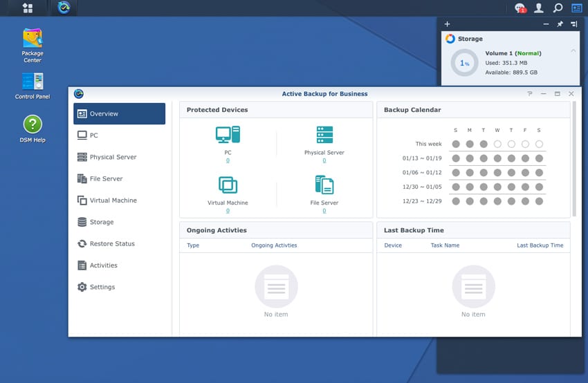Viewport: 588px width, 383px height.
Task: Open Physical Server in the sidebar
Action: click(119, 157)
